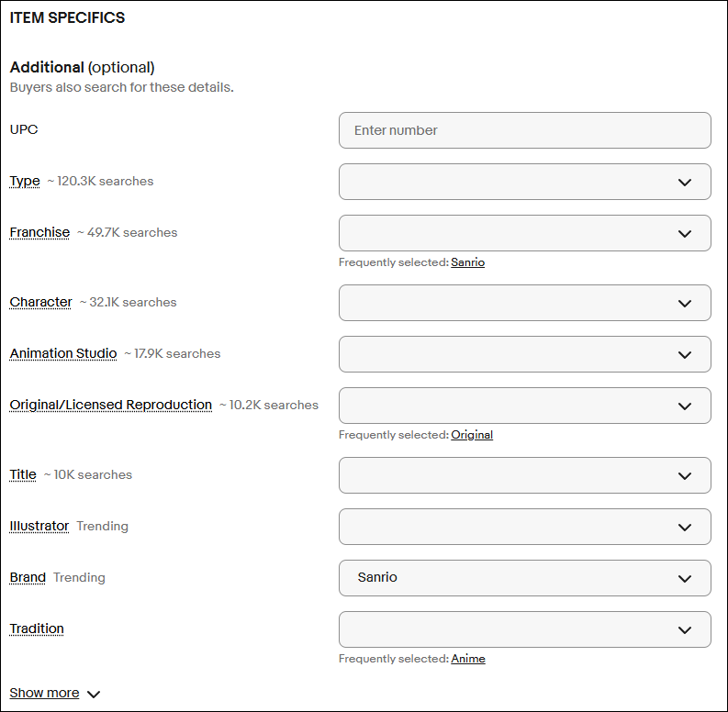
Task: Open the Animation Studio dropdown
Action: 524,354
